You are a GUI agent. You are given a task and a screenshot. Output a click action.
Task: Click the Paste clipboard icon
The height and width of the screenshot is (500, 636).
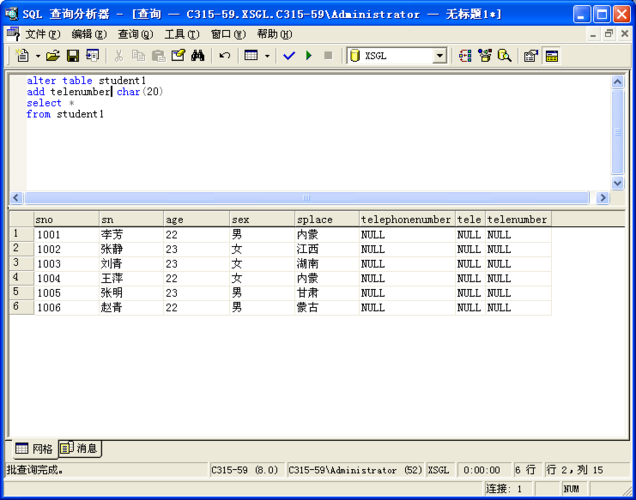click(158, 56)
